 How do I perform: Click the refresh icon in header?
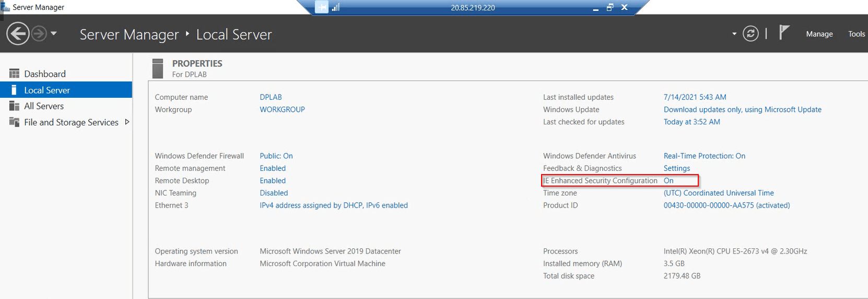(750, 34)
